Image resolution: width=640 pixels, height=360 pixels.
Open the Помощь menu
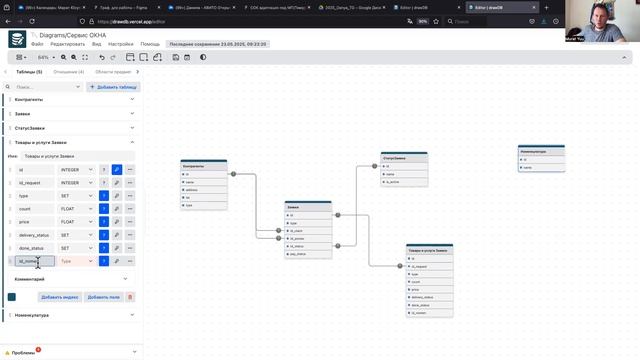(150, 44)
